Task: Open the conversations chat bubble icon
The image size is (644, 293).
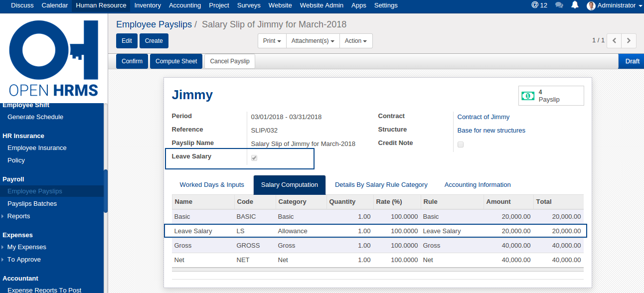Action: pyautogui.click(x=559, y=5)
